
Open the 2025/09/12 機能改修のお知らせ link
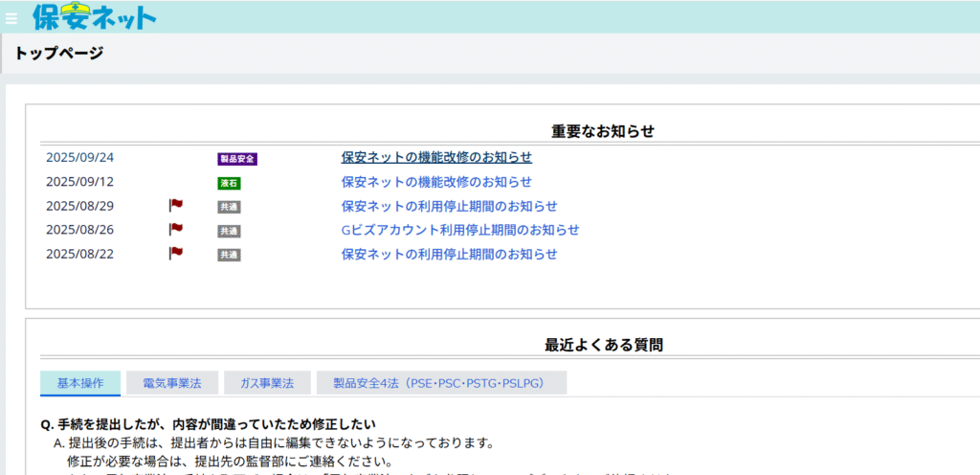coord(436,182)
